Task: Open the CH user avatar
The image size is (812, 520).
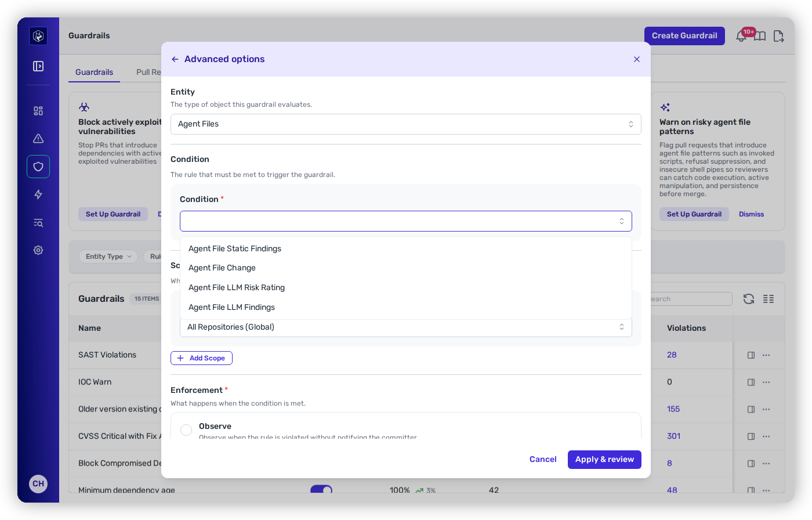Action: tap(38, 483)
